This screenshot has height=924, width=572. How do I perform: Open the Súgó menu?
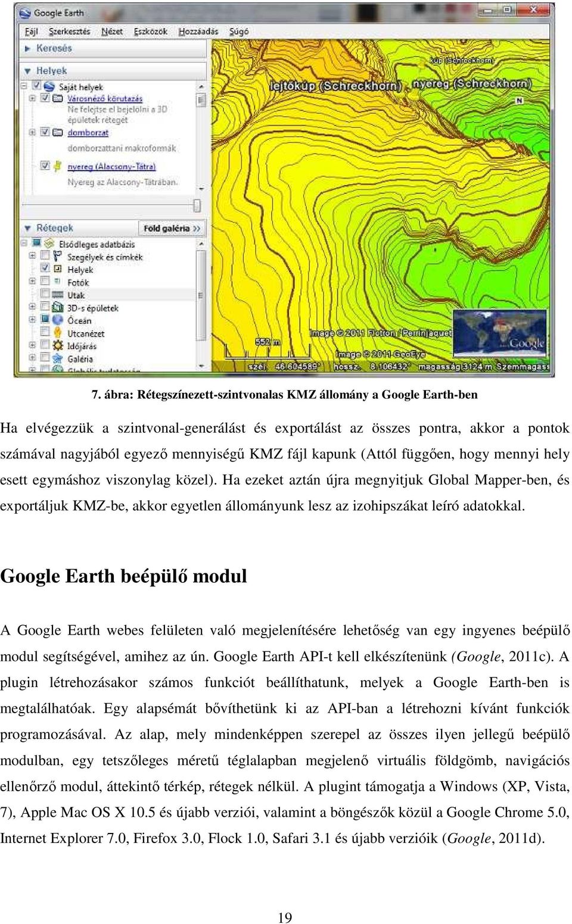pyautogui.click(x=239, y=31)
